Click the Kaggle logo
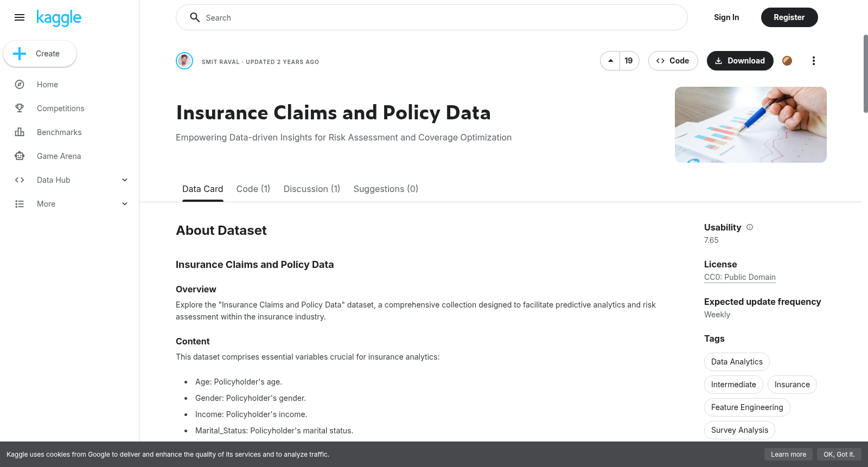Screen dimensions: 868x467 (x=59, y=18)
